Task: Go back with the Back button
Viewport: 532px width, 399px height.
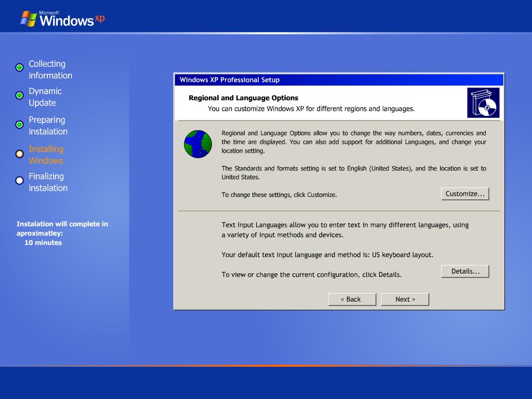Action: (x=352, y=299)
